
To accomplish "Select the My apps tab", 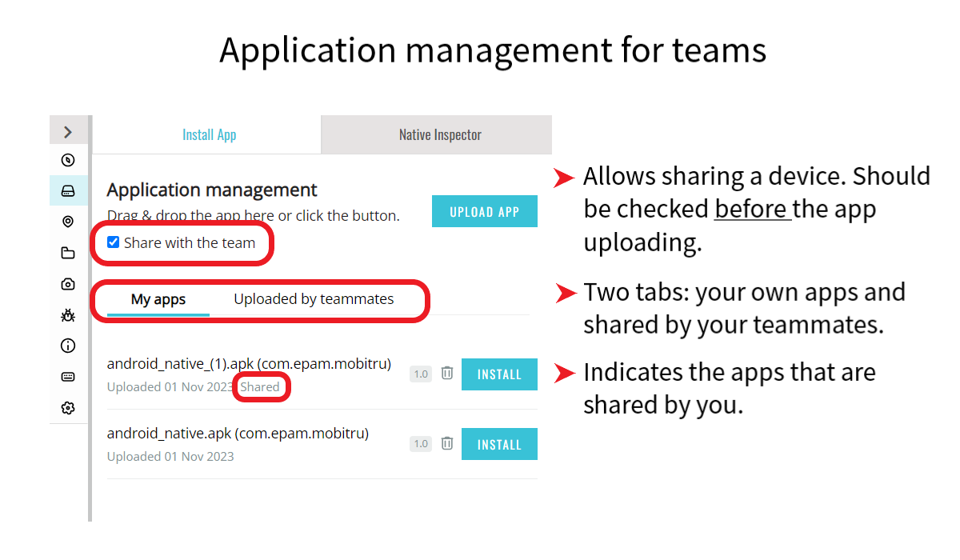I will click(158, 300).
